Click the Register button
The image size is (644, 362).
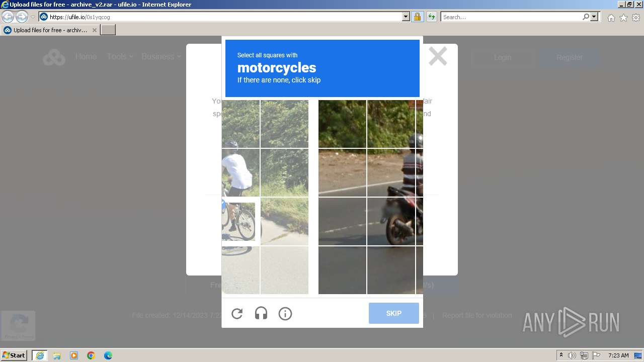569,57
